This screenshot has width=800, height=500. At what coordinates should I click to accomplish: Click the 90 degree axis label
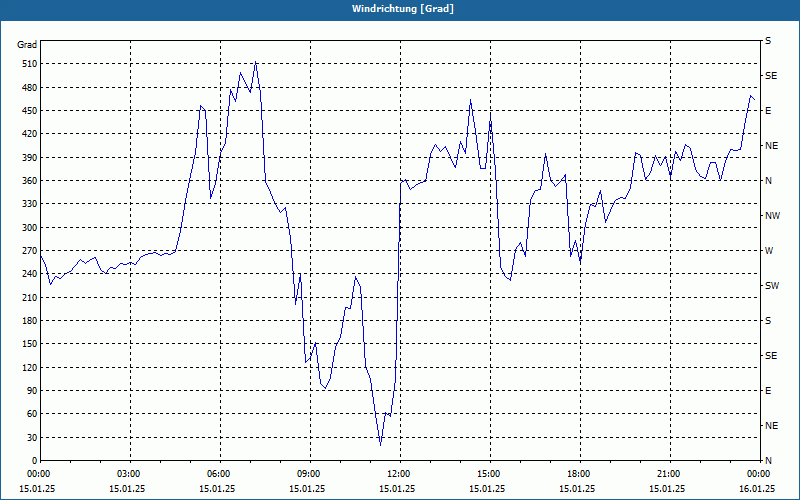click(x=32, y=391)
